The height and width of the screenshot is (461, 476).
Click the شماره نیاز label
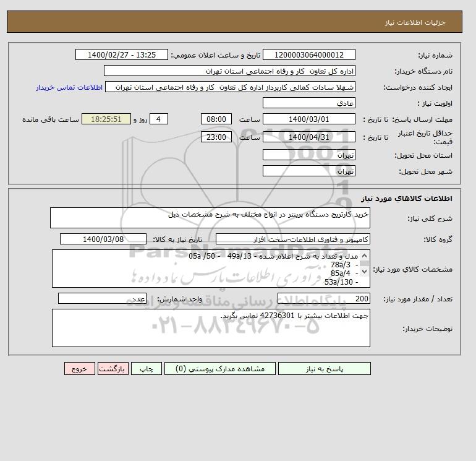tap(435, 55)
